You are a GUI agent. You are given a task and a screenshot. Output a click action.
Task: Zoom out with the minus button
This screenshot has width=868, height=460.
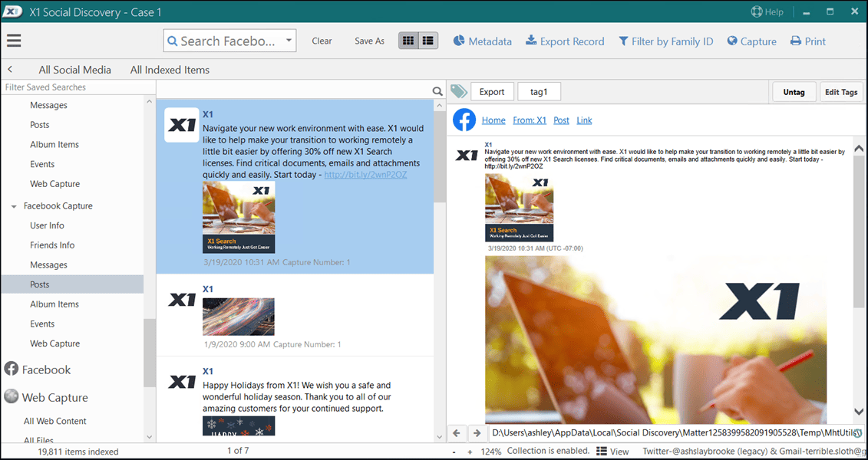[454, 452]
